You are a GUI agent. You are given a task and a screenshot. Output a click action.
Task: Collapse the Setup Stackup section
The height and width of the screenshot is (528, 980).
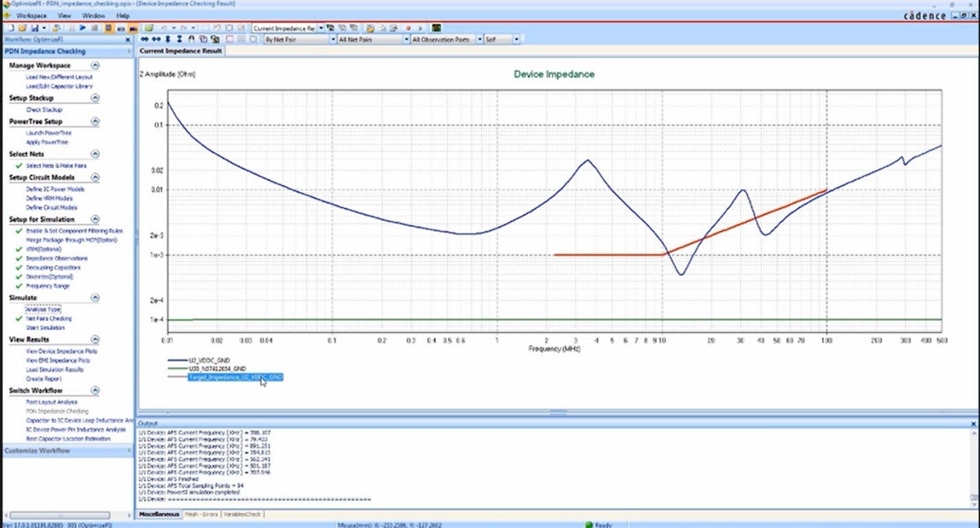pos(95,98)
